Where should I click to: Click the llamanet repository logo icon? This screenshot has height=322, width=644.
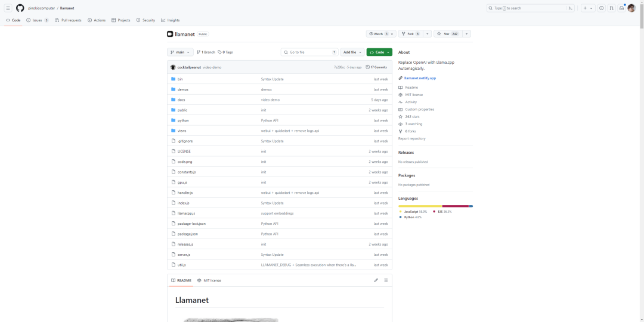(170, 34)
